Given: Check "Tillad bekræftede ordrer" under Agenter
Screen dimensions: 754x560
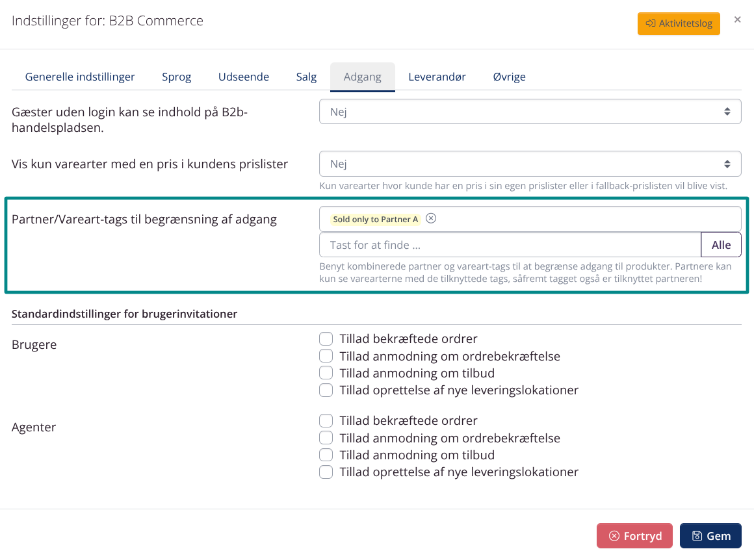Looking at the screenshot, I should [x=326, y=420].
